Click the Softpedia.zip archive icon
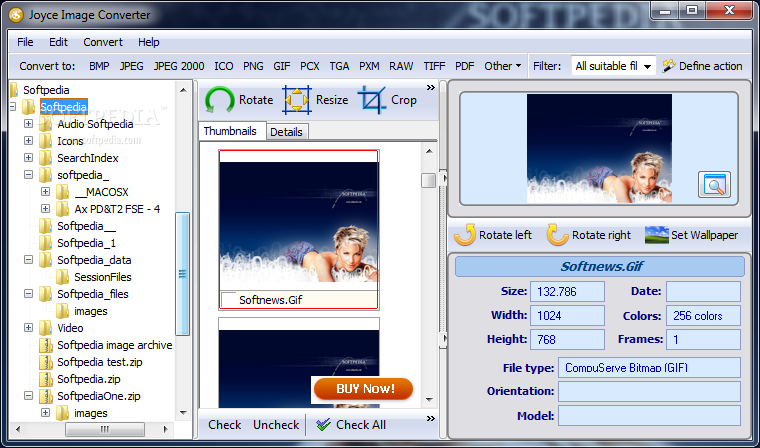Image resolution: width=760 pixels, height=448 pixels. pos(46,379)
